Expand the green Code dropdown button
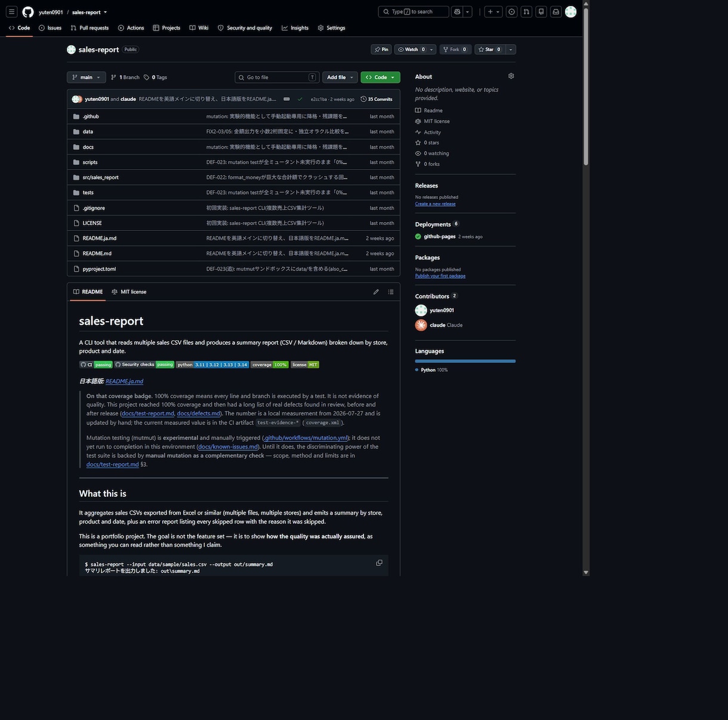The height and width of the screenshot is (720, 728). pos(380,77)
